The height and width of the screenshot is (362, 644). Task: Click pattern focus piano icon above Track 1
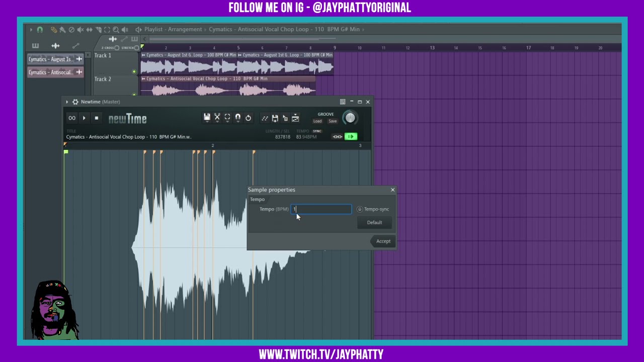pyautogui.click(x=134, y=39)
